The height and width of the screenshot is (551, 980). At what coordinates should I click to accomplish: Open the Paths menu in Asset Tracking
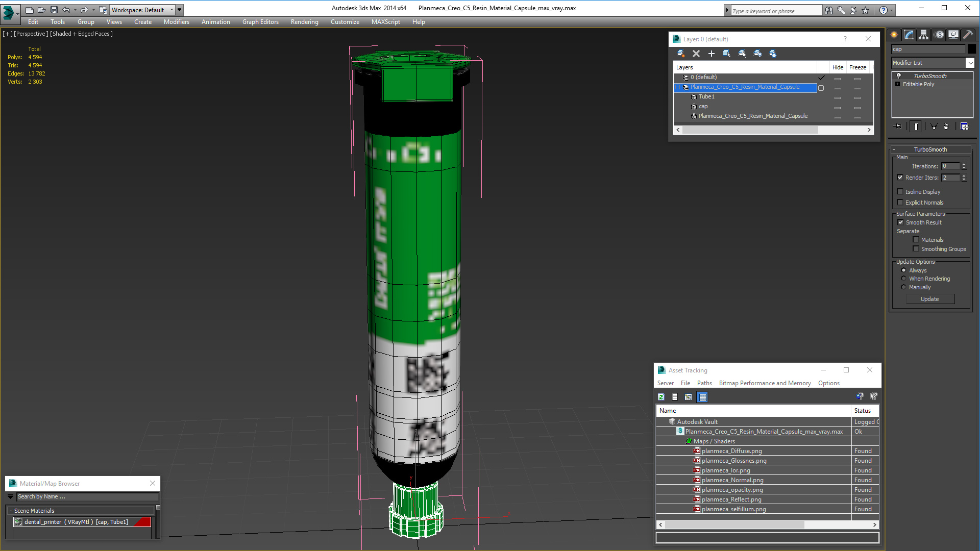coord(704,383)
